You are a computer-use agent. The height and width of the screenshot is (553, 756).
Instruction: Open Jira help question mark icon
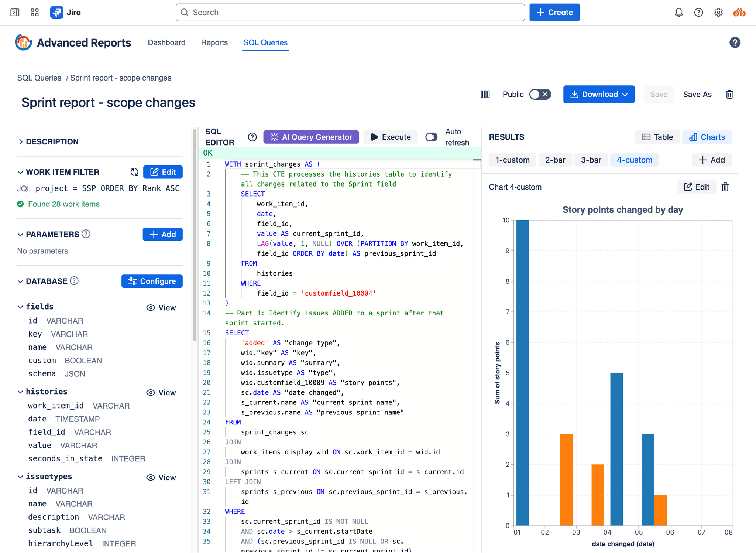click(698, 13)
